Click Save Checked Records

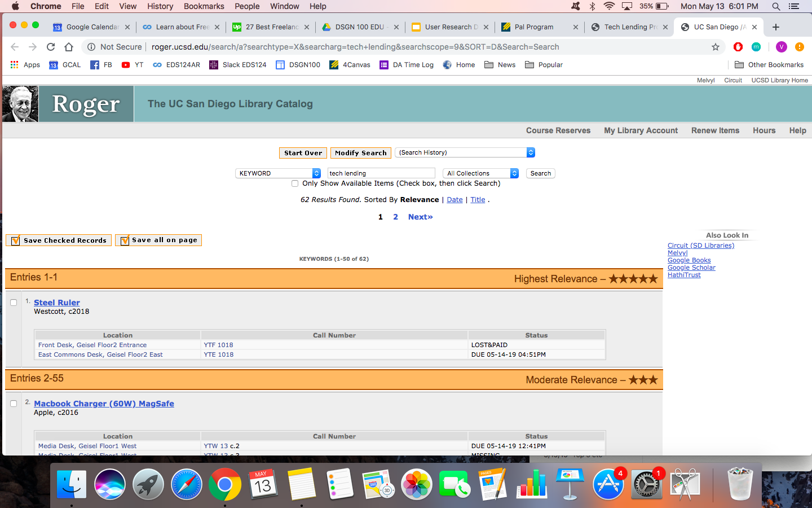(x=59, y=240)
